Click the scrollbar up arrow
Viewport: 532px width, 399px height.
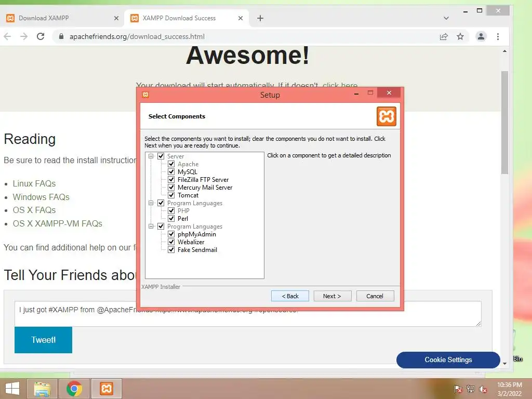505,51
